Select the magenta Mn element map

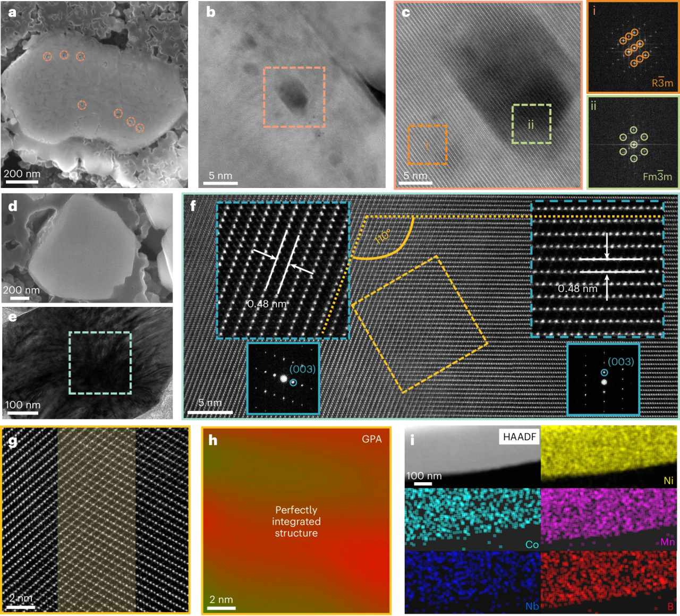coord(609,518)
